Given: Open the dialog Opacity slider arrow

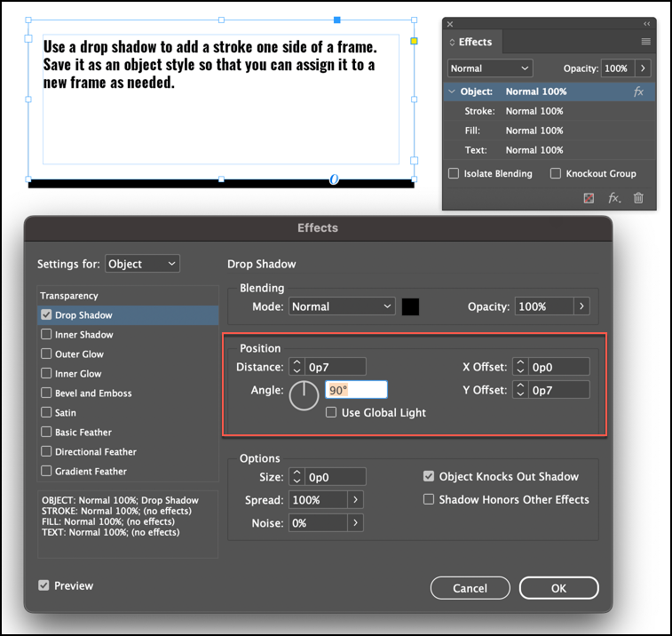Looking at the screenshot, I should pos(581,306).
